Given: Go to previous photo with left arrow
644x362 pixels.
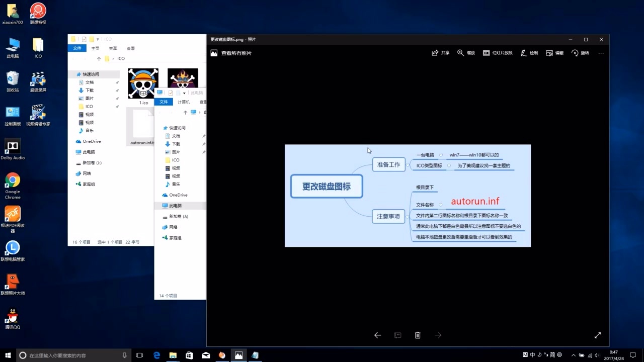Looking at the screenshot, I should coord(377,335).
